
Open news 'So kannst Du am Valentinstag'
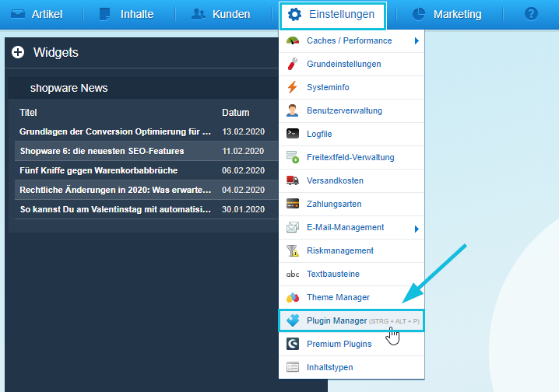115,209
